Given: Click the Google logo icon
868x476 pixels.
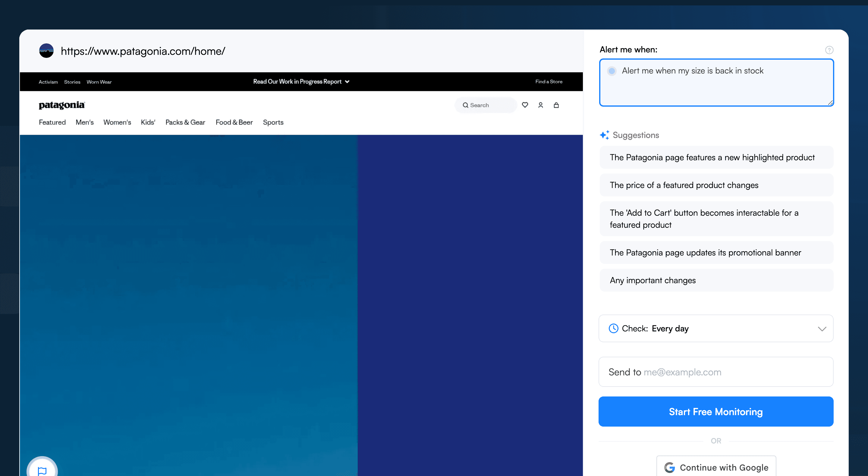Looking at the screenshot, I should point(669,468).
